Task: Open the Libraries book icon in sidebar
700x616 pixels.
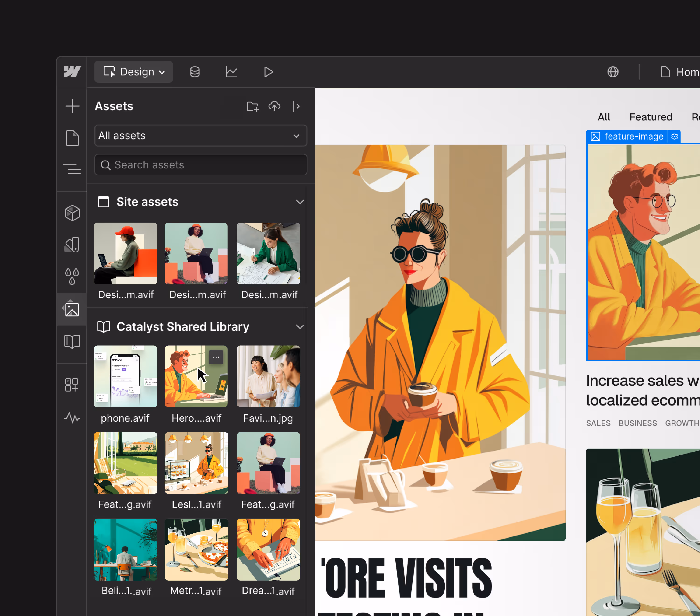Action: coord(72,341)
